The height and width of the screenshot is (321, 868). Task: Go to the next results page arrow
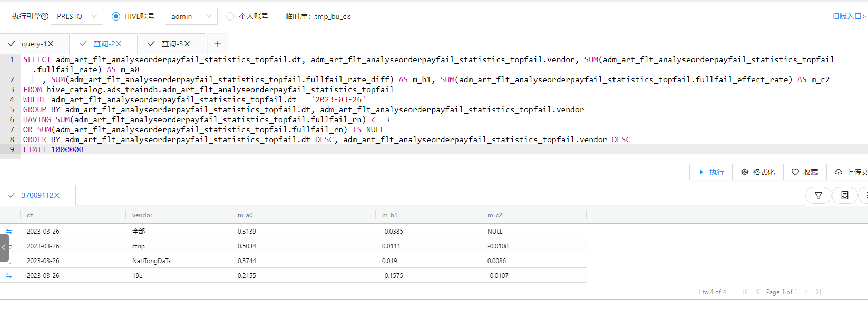click(x=805, y=292)
